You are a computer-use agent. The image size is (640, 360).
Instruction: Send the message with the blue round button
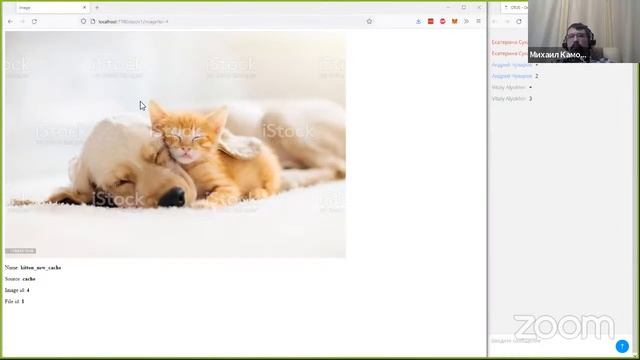point(622,346)
